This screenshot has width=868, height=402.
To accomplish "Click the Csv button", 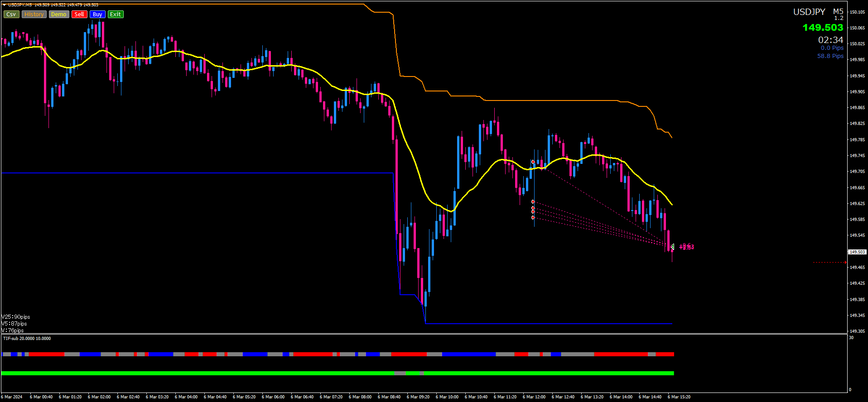I will click(11, 14).
